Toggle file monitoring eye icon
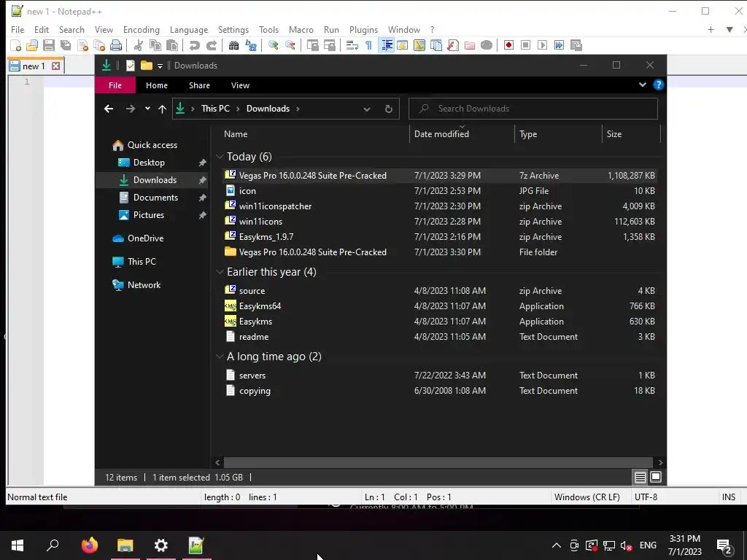 (x=487, y=45)
